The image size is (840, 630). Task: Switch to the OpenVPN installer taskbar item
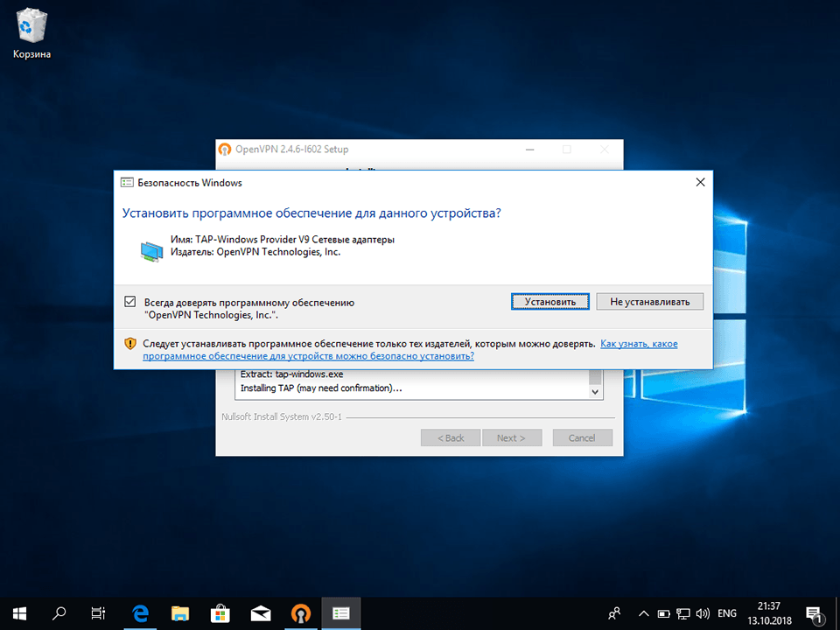300,613
